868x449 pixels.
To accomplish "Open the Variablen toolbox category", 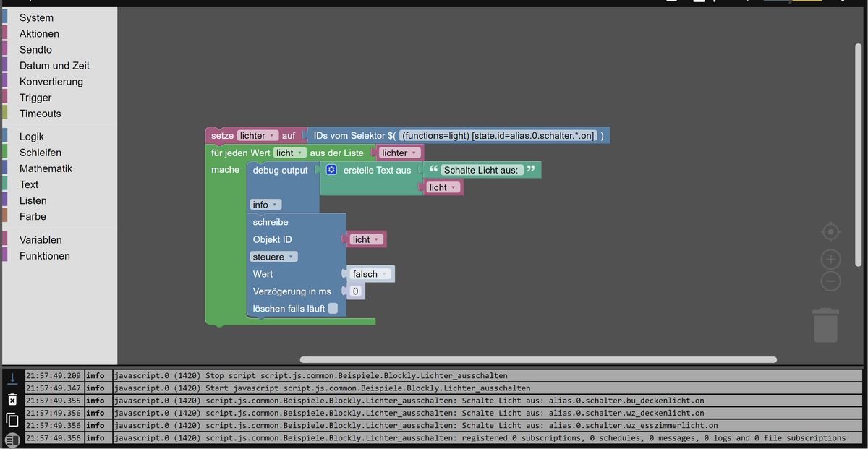I will tap(41, 239).
